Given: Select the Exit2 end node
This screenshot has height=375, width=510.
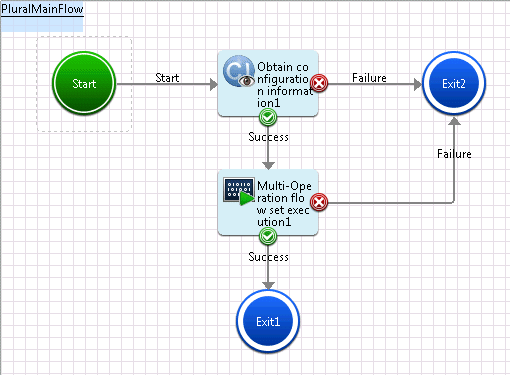Looking at the screenshot, I should coord(454,83).
